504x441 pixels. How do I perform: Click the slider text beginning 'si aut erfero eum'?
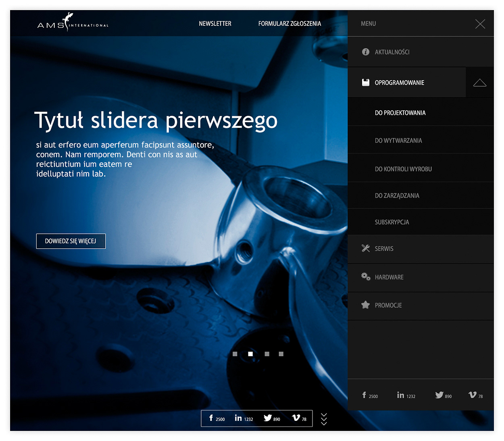(x=125, y=159)
